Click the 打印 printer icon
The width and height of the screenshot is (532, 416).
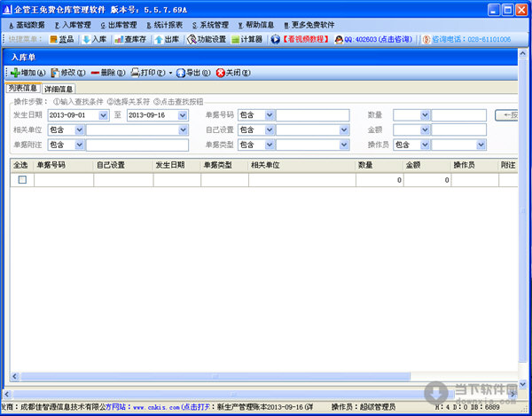tap(136, 73)
